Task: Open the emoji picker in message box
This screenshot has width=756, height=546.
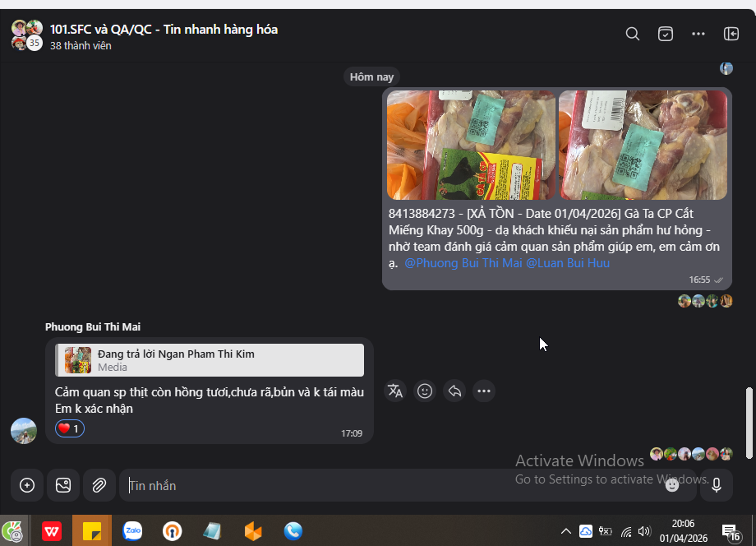Action: pyautogui.click(x=672, y=485)
